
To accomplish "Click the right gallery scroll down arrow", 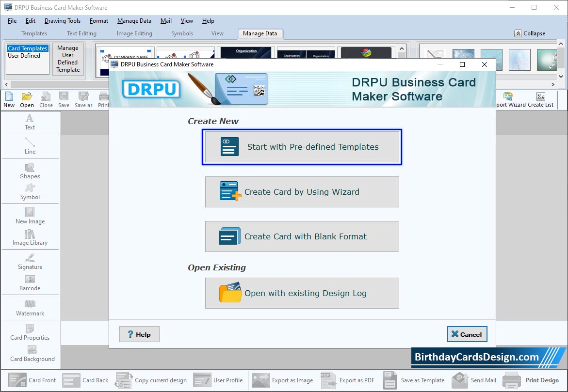I will tap(561, 77).
